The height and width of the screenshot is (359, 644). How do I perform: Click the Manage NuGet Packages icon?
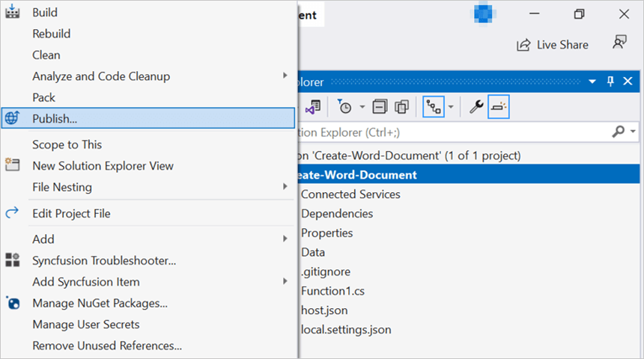pos(13,303)
